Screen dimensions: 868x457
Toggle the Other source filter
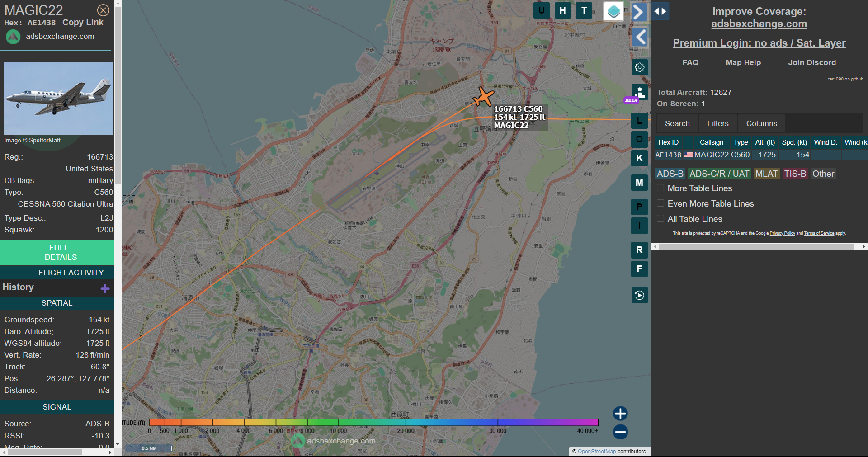823,174
